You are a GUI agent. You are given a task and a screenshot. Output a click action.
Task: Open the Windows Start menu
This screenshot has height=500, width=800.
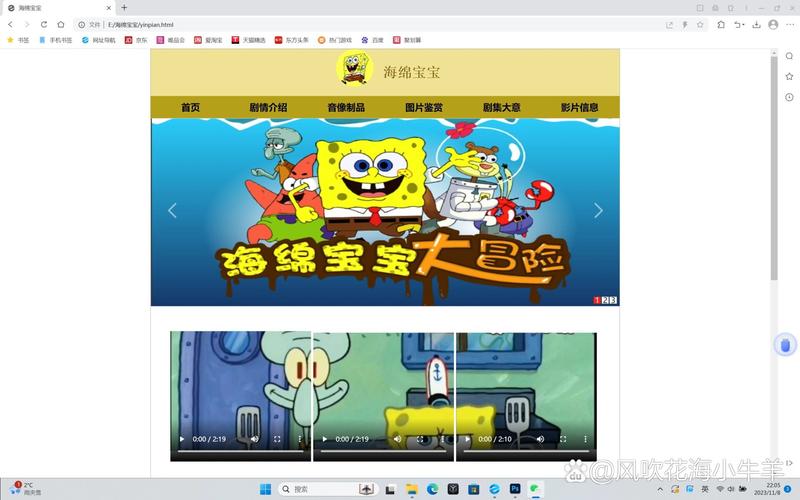[265, 489]
